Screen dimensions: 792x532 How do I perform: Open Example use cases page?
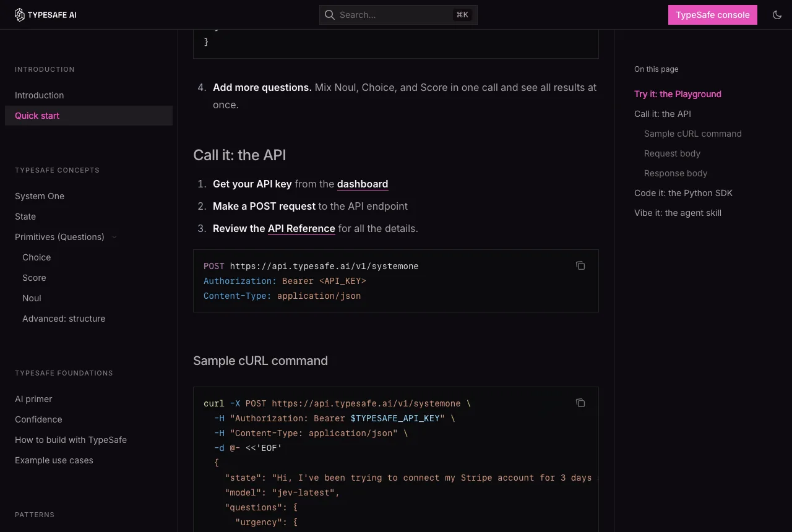coord(54,460)
